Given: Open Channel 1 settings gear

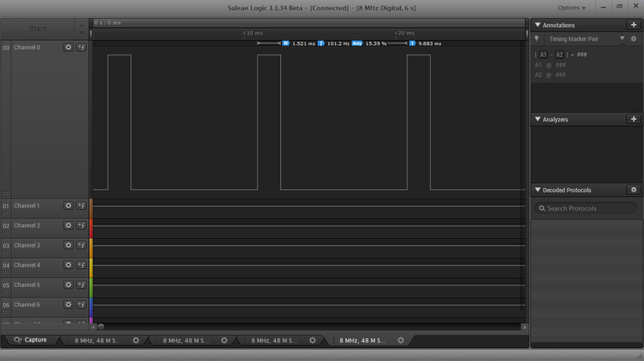Looking at the screenshot, I should [x=68, y=206].
